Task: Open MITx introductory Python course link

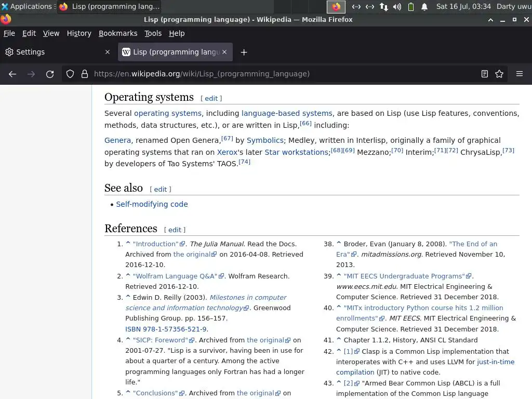Action: click(x=420, y=313)
